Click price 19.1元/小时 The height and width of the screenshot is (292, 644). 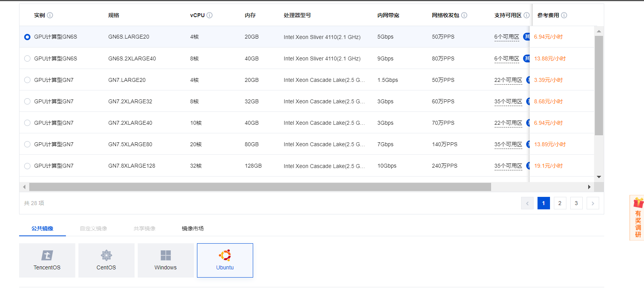(548, 166)
